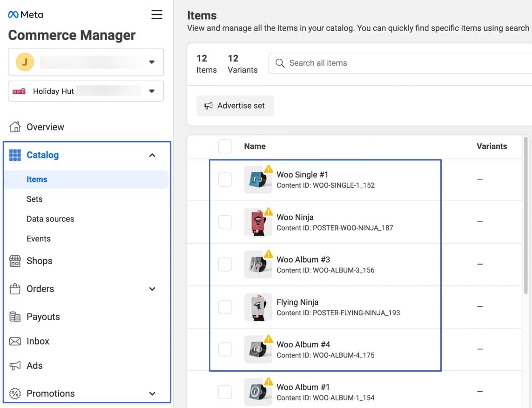Viewport: 532px width, 408px height.
Task: Open the Woo Ninja product thumbnail
Action: [258, 222]
